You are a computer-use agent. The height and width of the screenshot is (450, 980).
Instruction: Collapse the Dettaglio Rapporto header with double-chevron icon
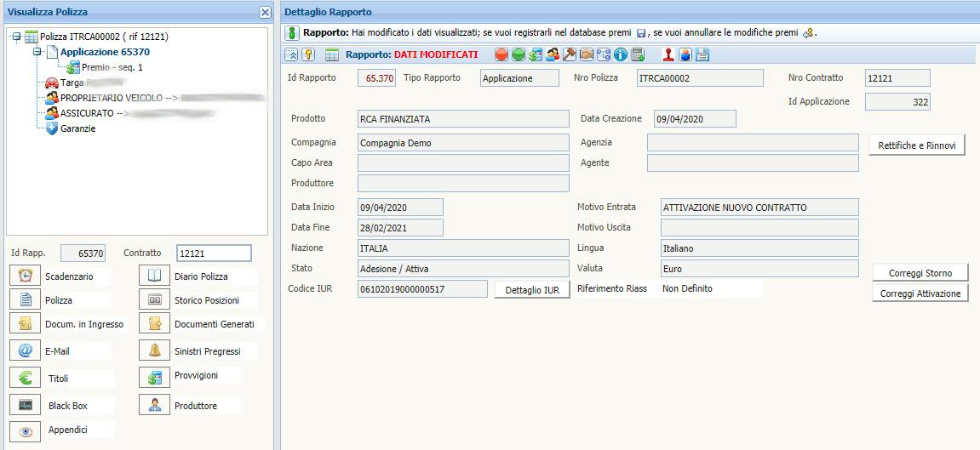pos(291,54)
